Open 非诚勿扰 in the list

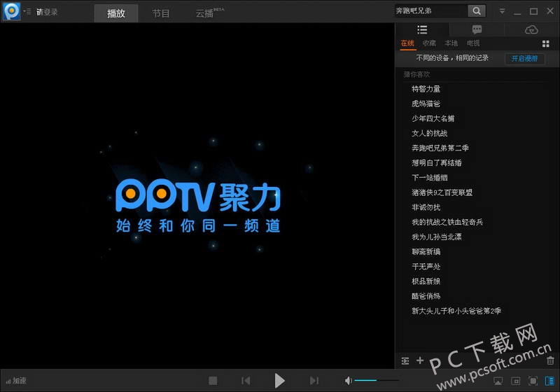[426, 207]
